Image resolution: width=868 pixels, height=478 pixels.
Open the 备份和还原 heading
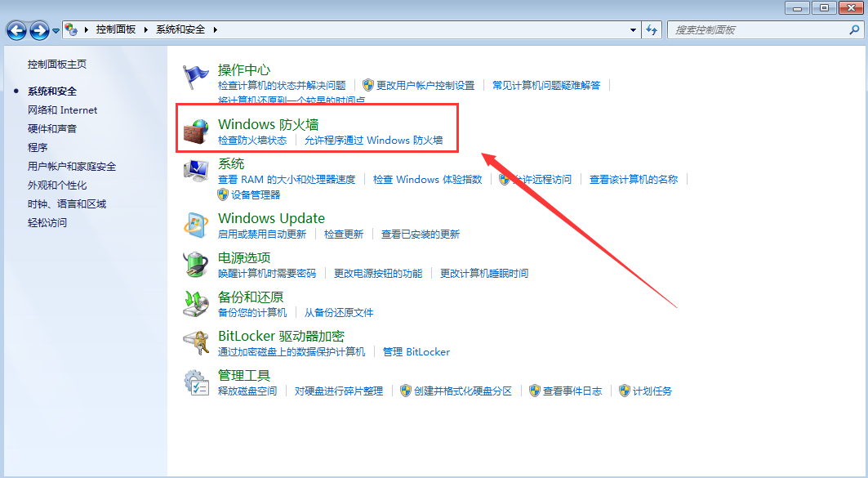click(250, 297)
